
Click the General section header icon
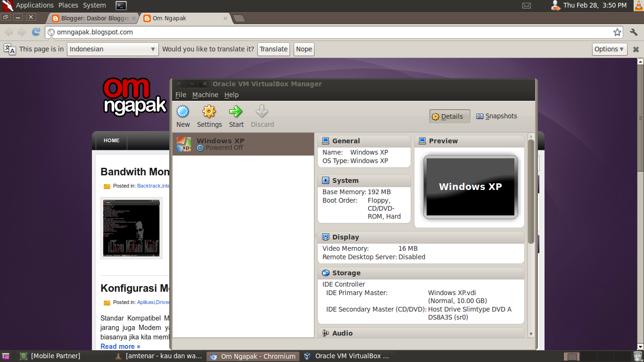325,141
